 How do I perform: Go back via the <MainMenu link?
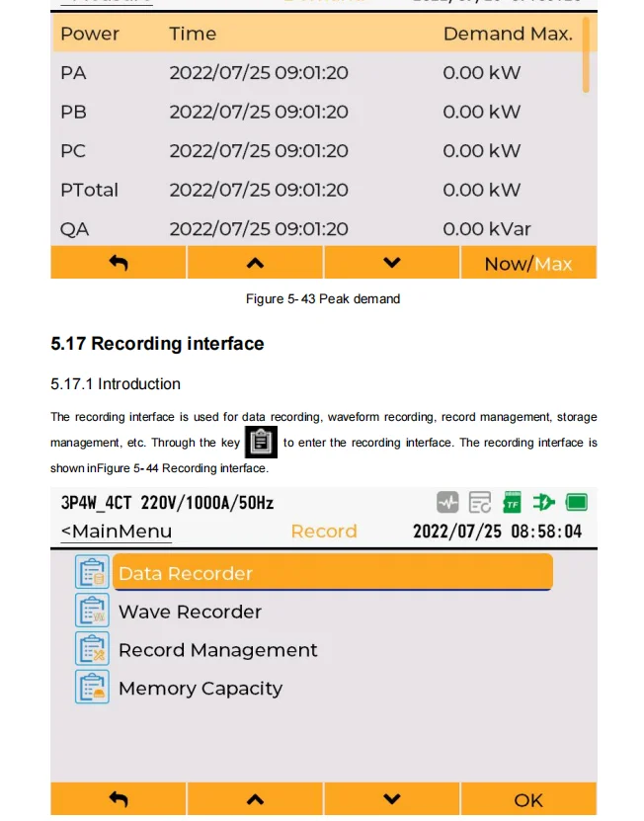point(117,531)
